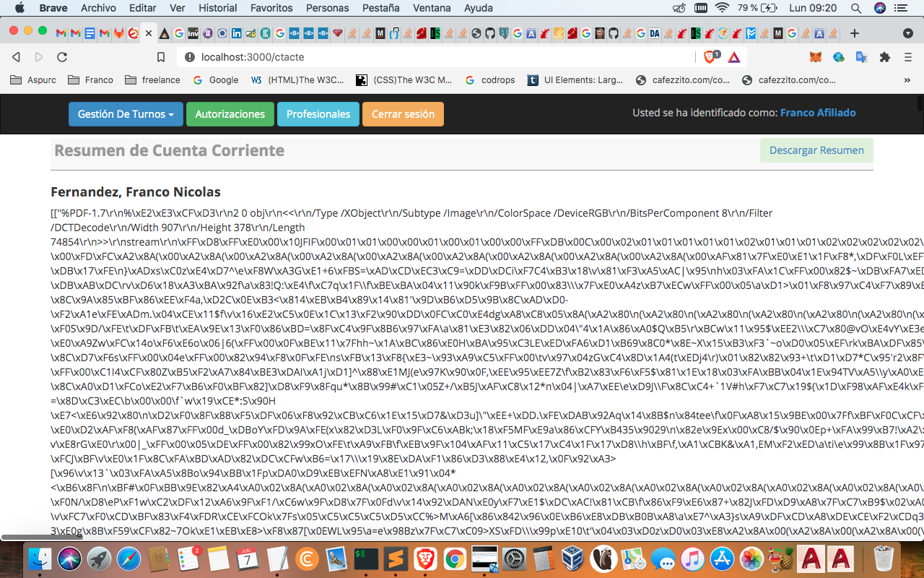Open the Trash in the Dock
This screenshot has width=924, height=578.
click(884, 559)
